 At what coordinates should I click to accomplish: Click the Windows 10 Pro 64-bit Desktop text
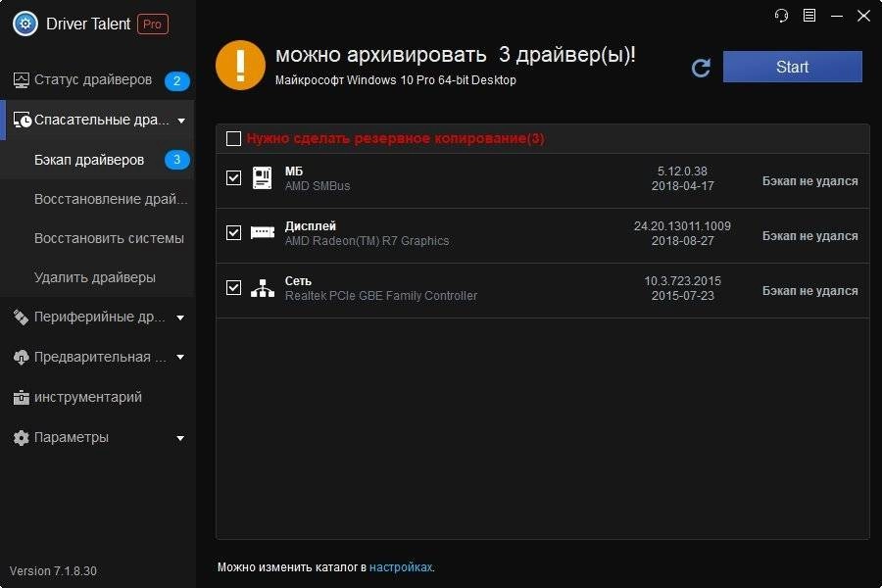click(x=396, y=80)
